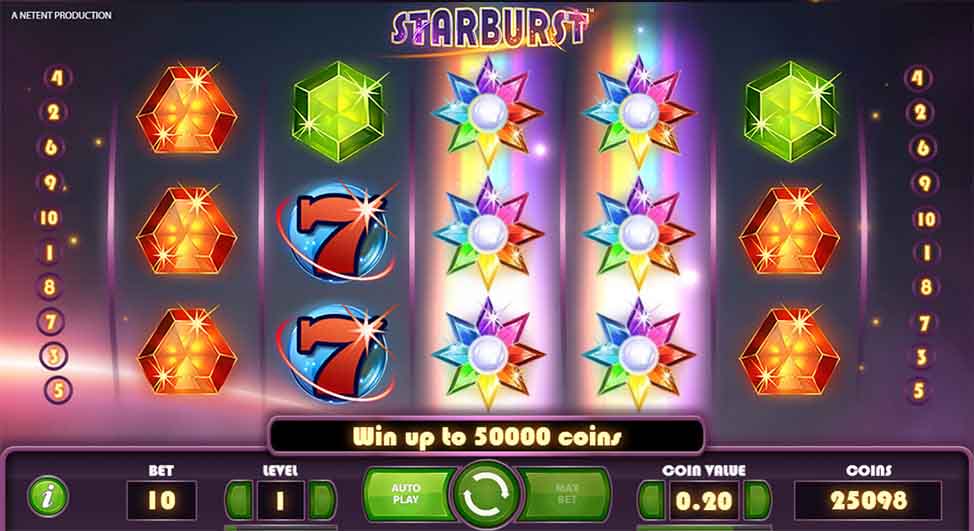The image size is (974, 531).
Task: Click the bet amount display showing 10
Action: (x=162, y=500)
